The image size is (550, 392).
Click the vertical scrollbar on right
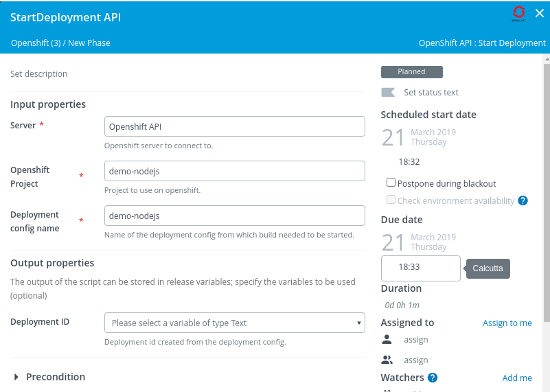point(546,192)
